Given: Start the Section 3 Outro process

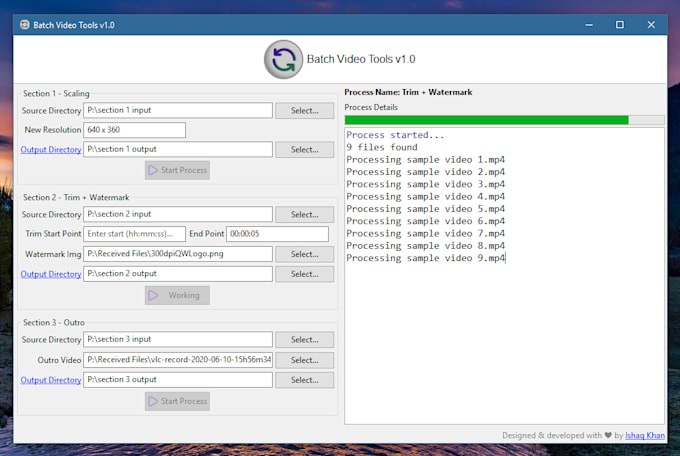Looking at the screenshot, I should (177, 401).
